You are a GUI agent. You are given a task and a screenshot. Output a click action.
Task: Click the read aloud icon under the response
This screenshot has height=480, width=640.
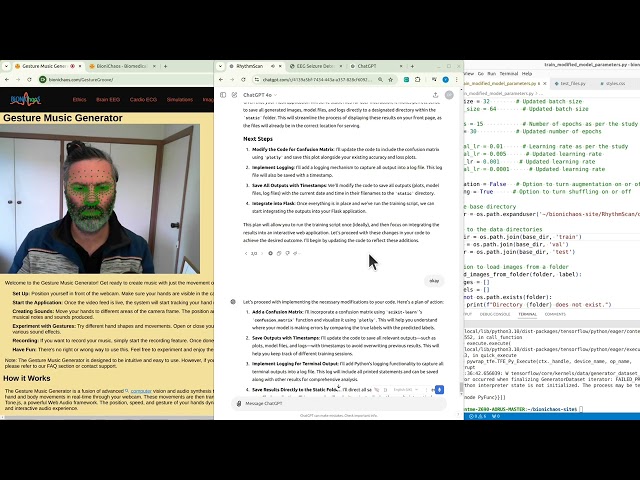(270, 253)
